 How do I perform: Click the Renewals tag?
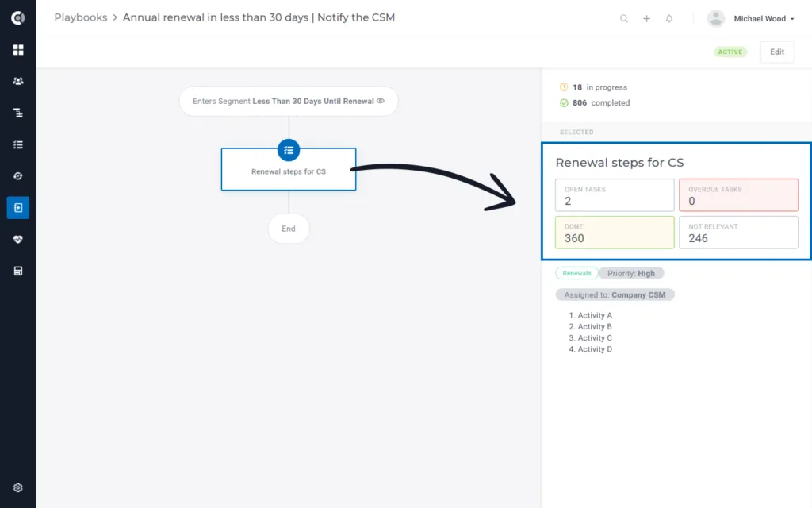pyautogui.click(x=577, y=273)
